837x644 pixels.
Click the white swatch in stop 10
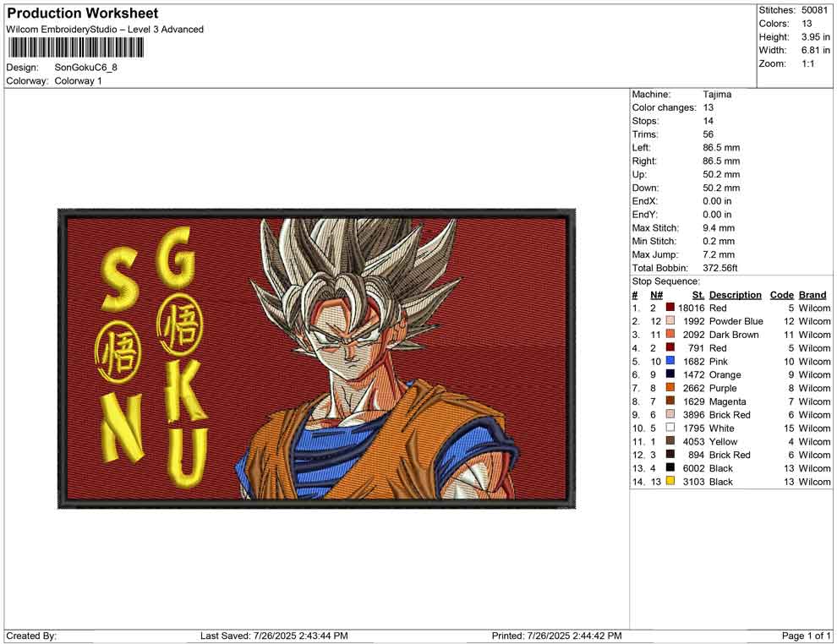(x=670, y=428)
